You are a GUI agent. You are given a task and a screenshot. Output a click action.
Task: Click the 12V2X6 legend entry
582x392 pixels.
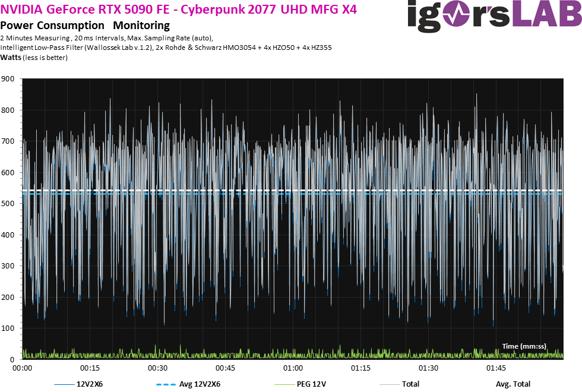(x=78, y=384)
